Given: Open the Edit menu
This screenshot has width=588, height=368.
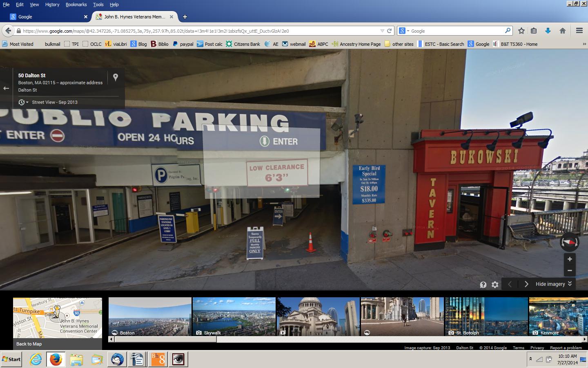Looking at the screenshot, I should point(20,4).
